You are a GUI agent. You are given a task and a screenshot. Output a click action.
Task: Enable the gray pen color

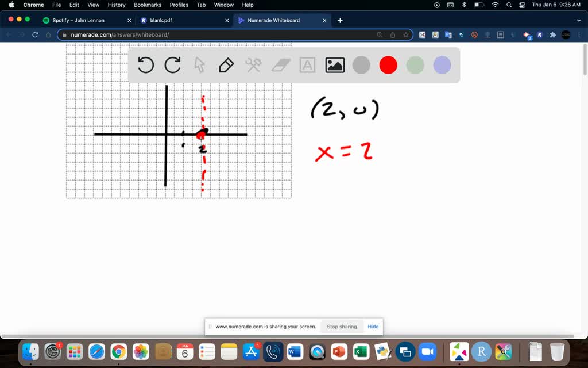[x=361, y=65]
